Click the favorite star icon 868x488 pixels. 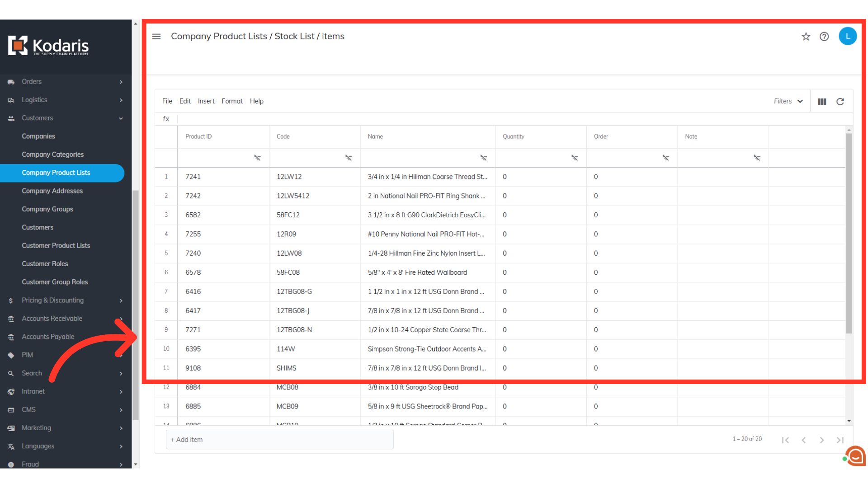point(806,37)
